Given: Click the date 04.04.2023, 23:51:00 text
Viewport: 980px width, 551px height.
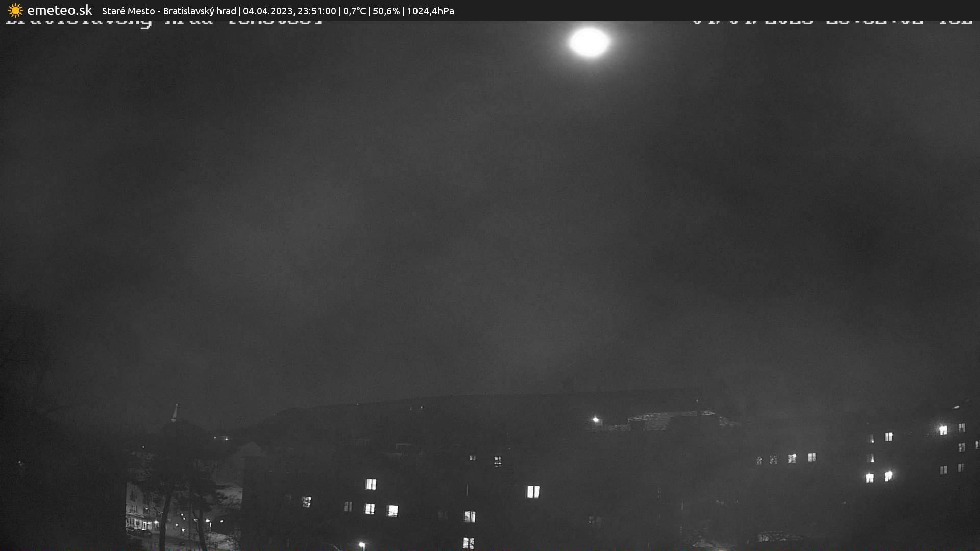Looking at the screenshot, I should [289, 11].
